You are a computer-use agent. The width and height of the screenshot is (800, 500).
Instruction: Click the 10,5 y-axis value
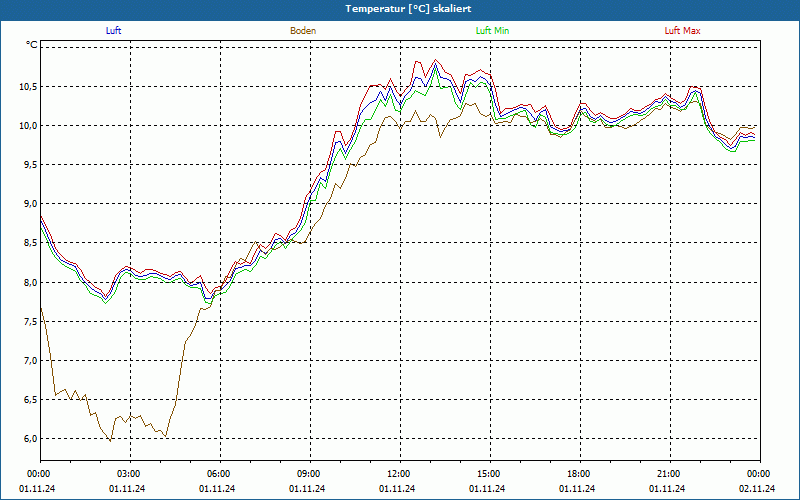(28, 87)
